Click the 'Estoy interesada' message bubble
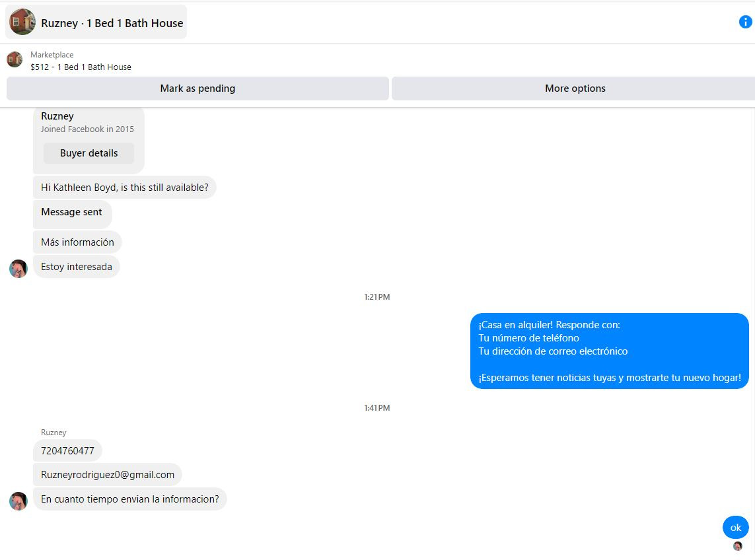Screen dimensions: 755x560 pos(76,267)
